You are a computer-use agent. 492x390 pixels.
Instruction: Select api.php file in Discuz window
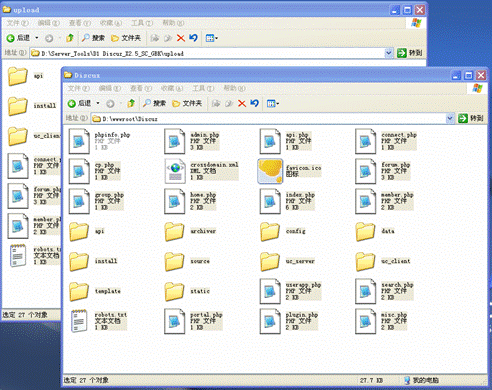click(270, 141)
